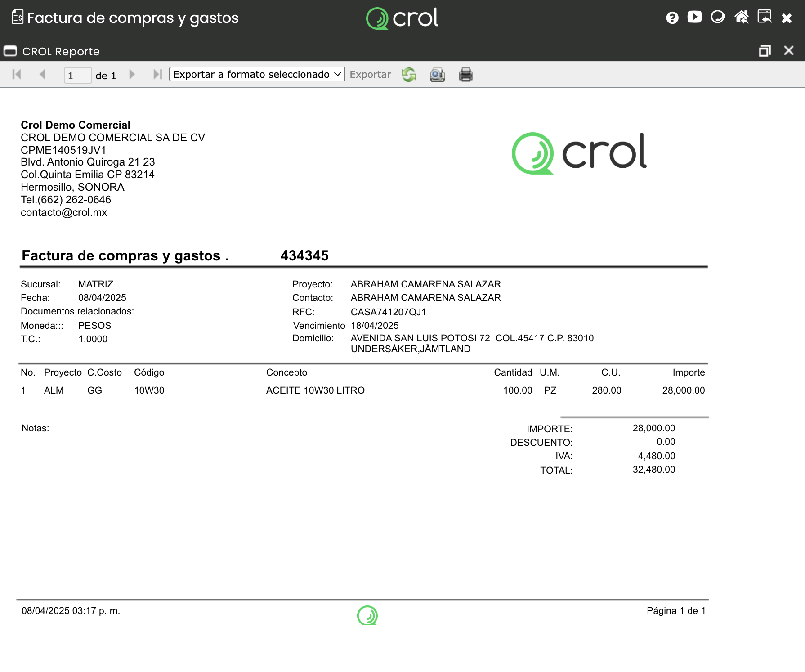Click the T.C. value 1.0000
Image resolution: width=805 pixels, height=672 pixels.
pos(93,339)
